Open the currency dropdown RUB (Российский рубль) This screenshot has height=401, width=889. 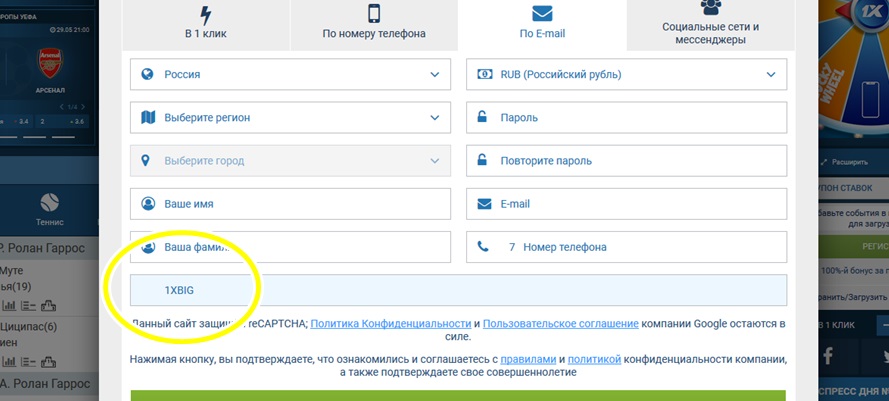coord(626,74)
